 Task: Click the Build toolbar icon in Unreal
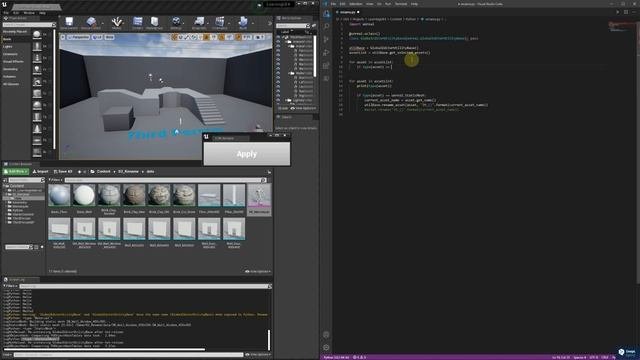point(243,22)
